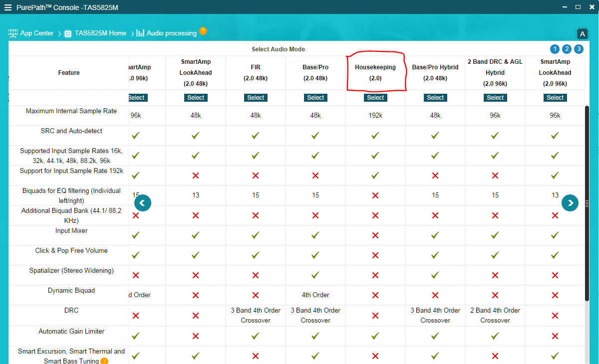Click Input Mixer row label
Viewport: 599px width, 364px height.
point(71,231)
